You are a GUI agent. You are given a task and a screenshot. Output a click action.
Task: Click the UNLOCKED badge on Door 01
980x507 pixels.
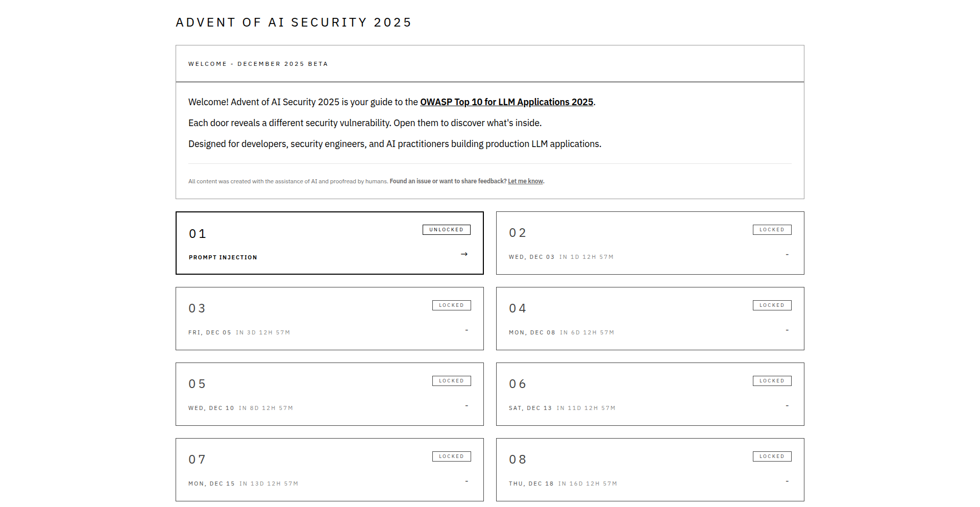[446, 229]
